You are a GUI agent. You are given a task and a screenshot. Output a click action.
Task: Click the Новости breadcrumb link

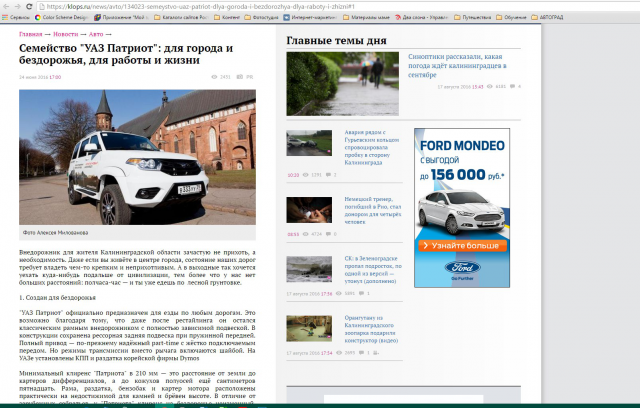pyautogui.click(x=66, y=34)
